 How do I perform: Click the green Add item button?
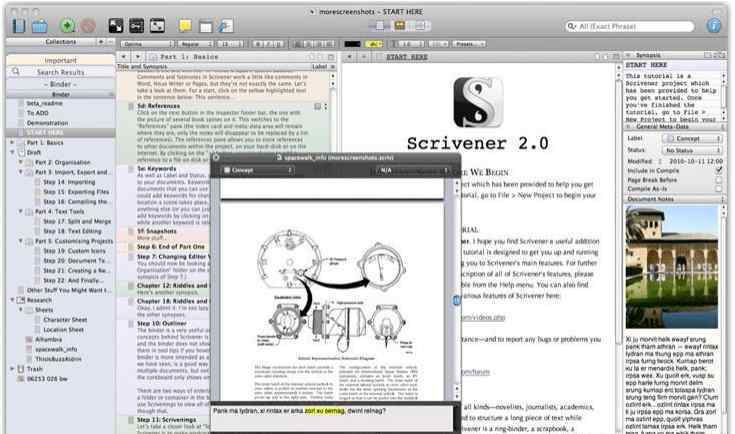68,25
